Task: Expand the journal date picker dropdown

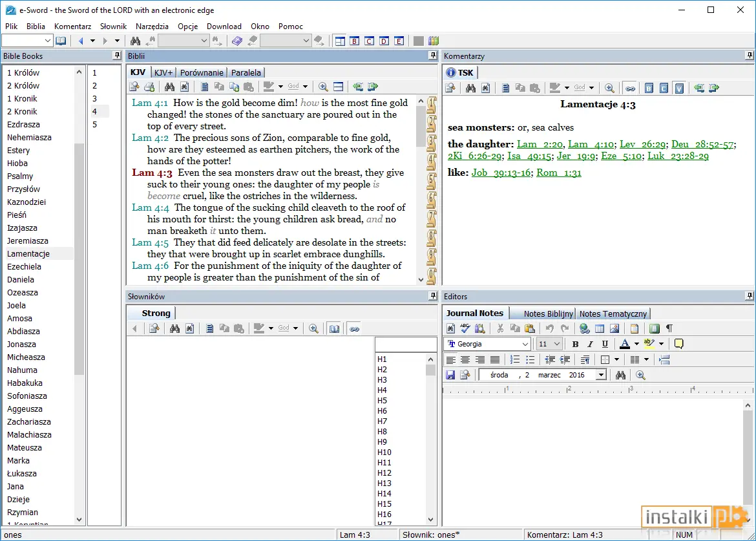Action: (x=601, y=375)
